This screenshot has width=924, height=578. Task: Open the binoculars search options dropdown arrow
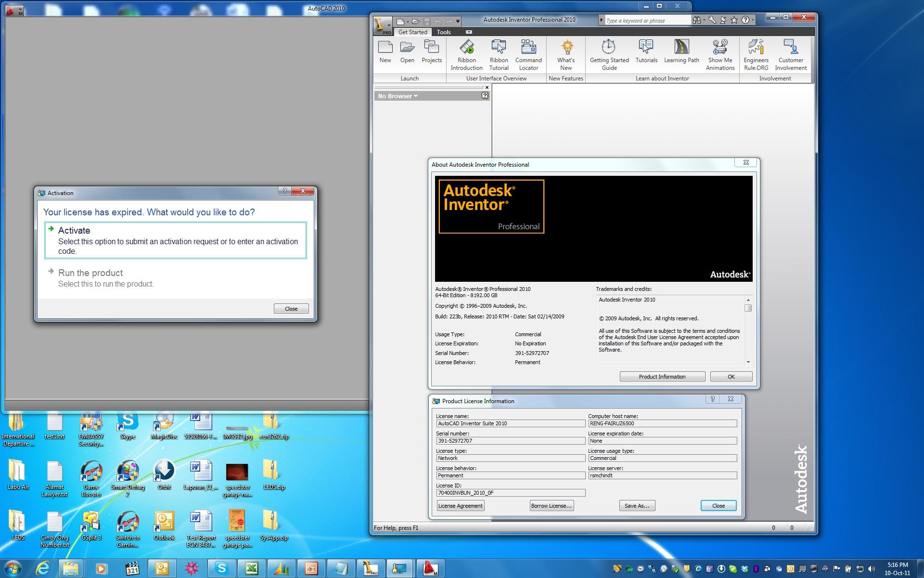704,20
